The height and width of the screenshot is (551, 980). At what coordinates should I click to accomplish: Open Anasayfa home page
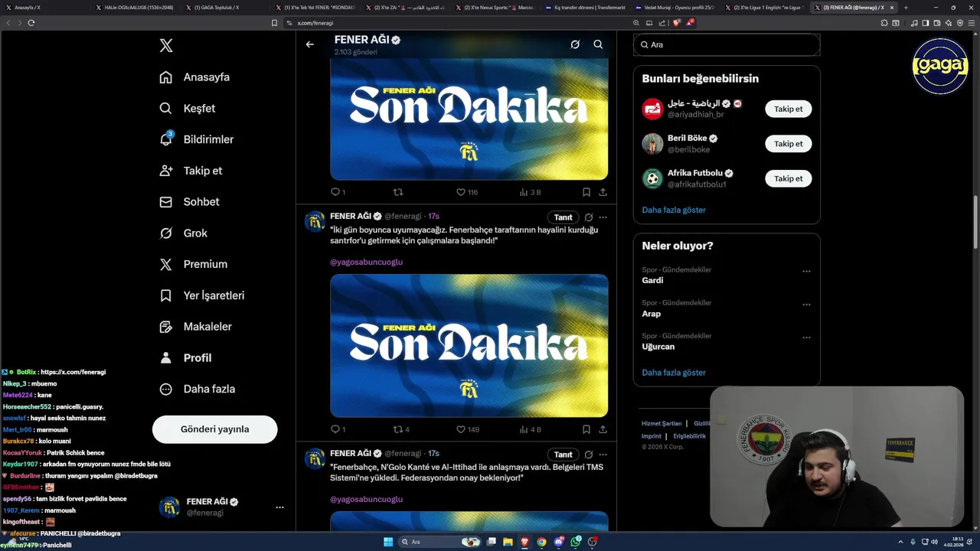click(x=194, y=77)
